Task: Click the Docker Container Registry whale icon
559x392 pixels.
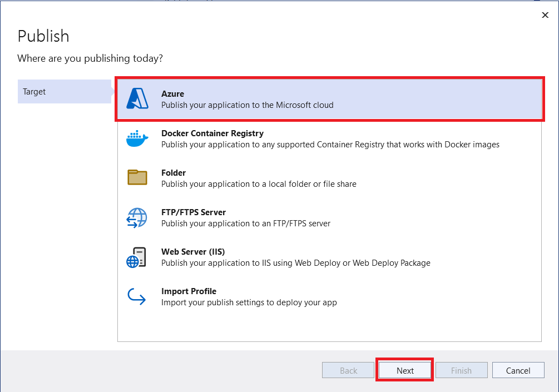Action: pos(137,138)
